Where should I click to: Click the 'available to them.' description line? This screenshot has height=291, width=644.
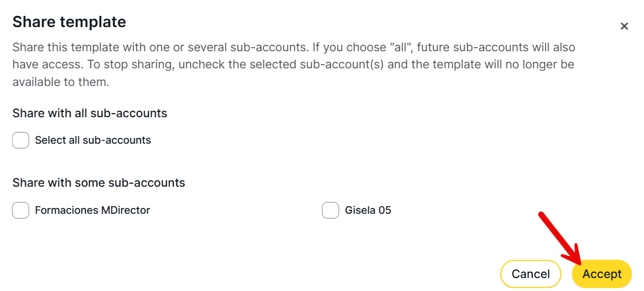tap(61, 82)
